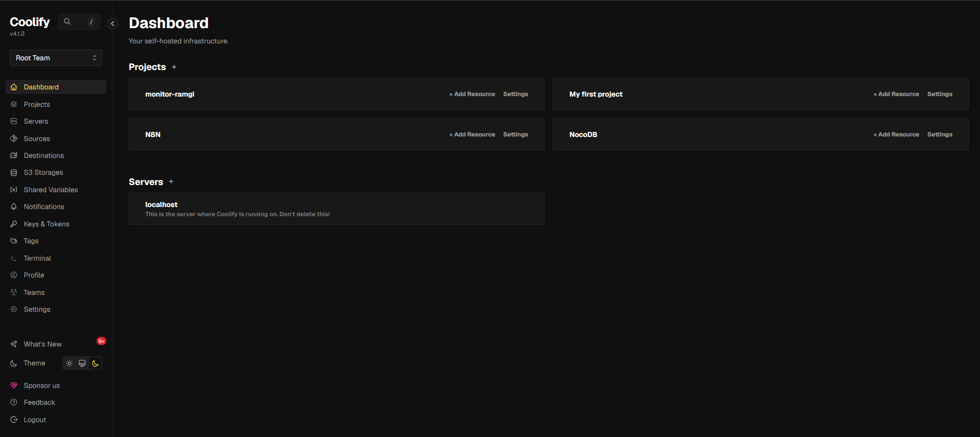Viewport: 980px width, 437px height.
Task: Add Resource to My first project
Action: tap(896, 94)
